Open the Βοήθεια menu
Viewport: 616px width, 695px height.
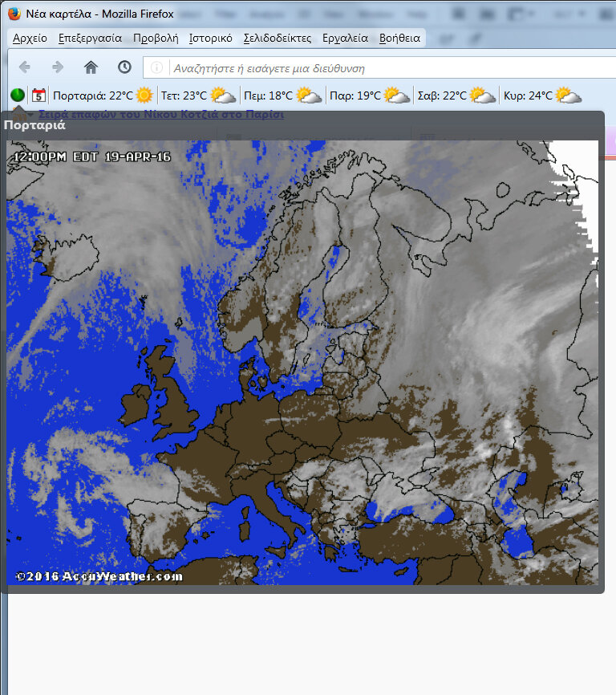(x=399, y=38)
